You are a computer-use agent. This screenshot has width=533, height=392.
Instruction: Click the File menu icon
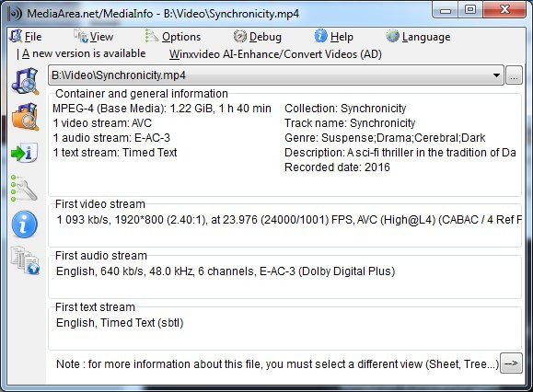pyautogui.click(x=16, y=36)
